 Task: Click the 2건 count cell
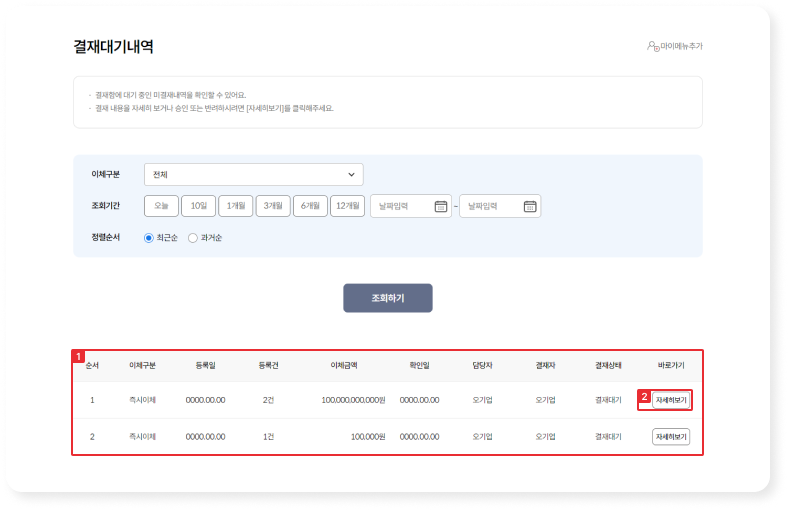(x=268, y=400)
